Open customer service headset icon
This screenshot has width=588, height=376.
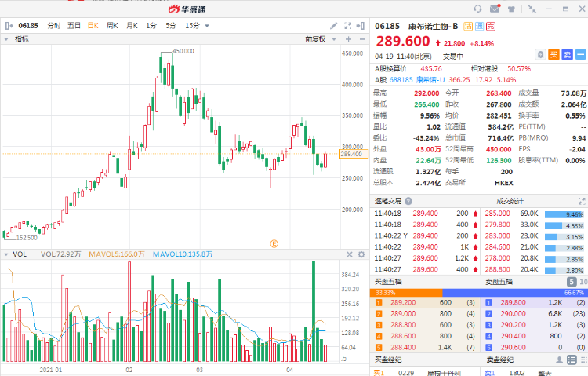(x=477, y=9)
